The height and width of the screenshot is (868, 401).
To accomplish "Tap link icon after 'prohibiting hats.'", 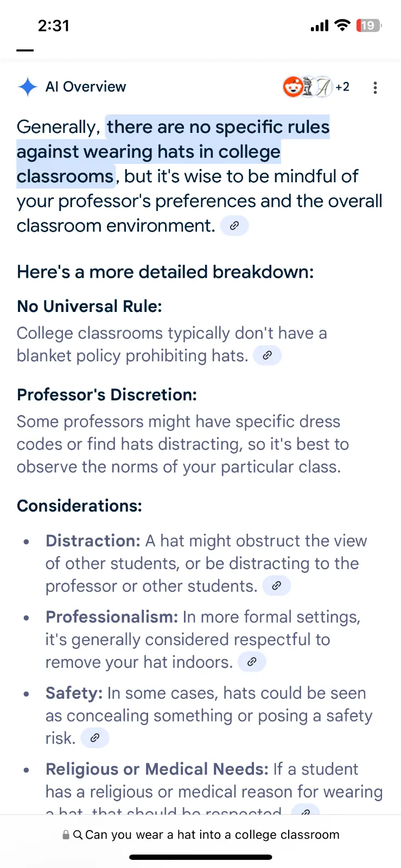I will coord(267,356).
